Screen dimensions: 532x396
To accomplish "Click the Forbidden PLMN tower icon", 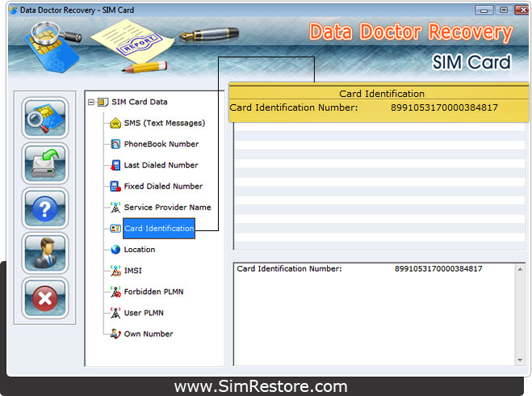I will pos(115,292).
